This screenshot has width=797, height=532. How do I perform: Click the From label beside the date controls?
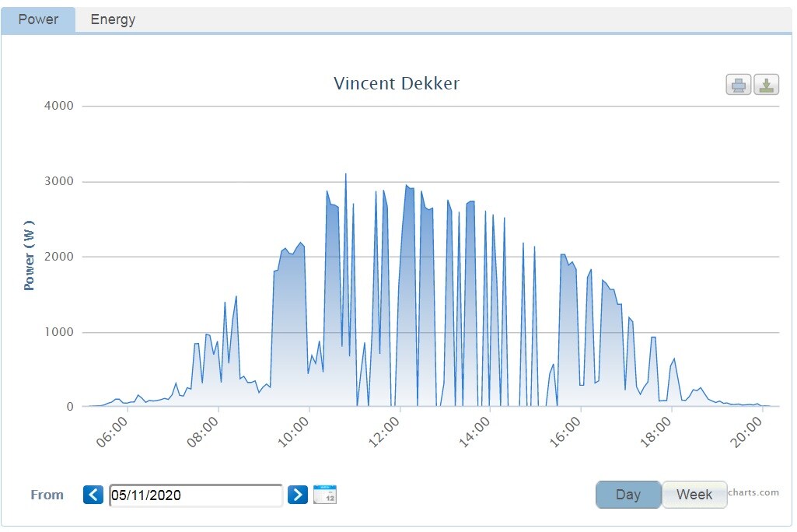click(47, 495)
